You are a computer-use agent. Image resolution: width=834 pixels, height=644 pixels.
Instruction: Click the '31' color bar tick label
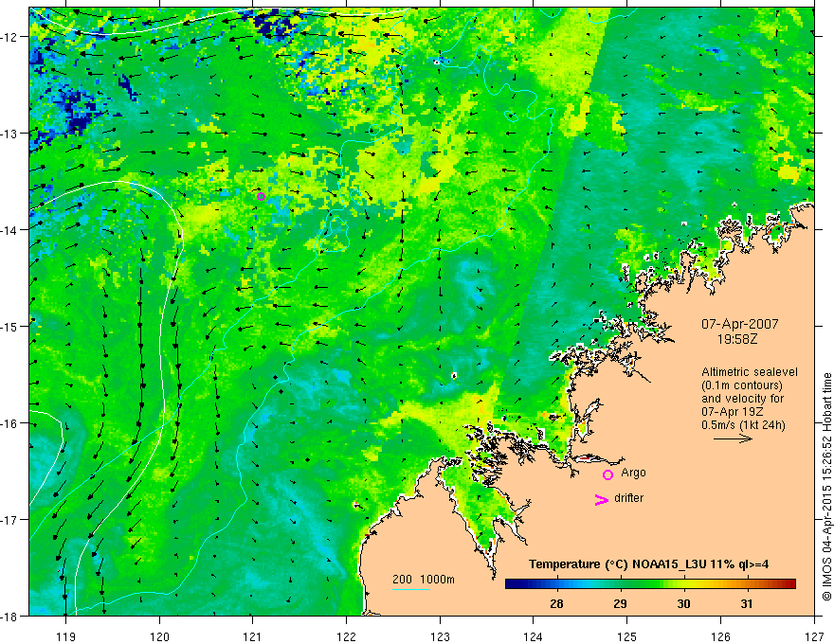tap(747, 603)
